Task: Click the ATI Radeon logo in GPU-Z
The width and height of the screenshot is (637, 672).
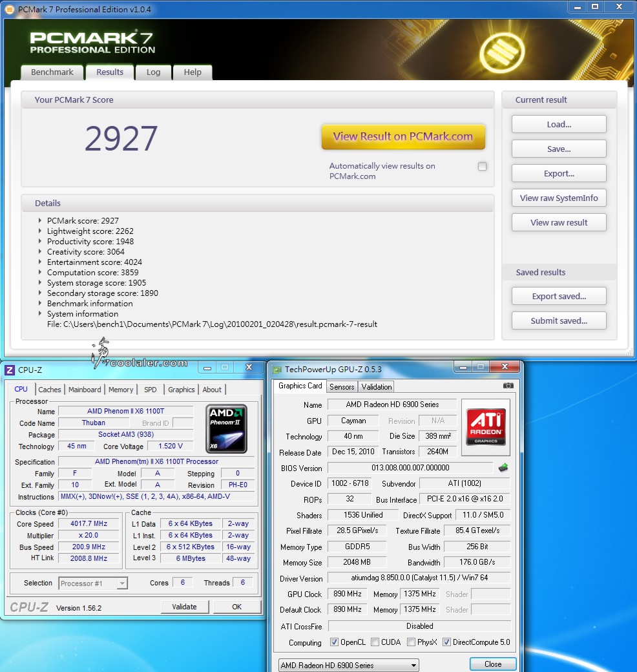Action: click(x=486, y=427)
